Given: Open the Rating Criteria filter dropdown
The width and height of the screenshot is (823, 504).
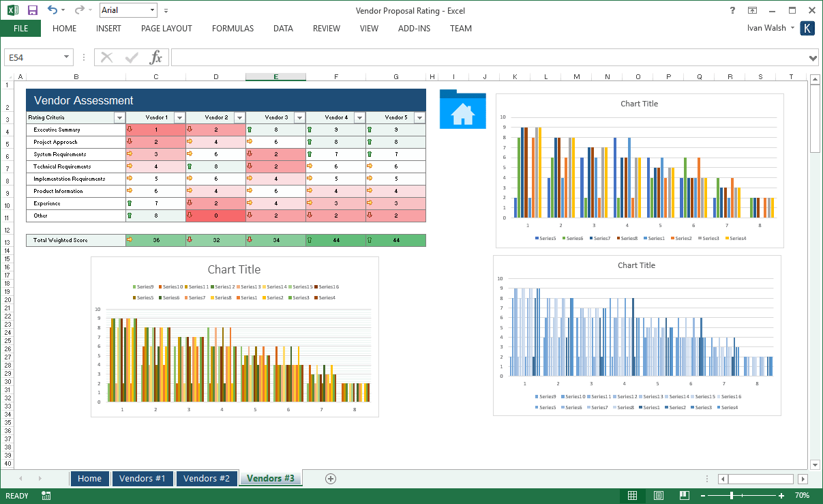Looking at the screenshot, I should point(119,118).
